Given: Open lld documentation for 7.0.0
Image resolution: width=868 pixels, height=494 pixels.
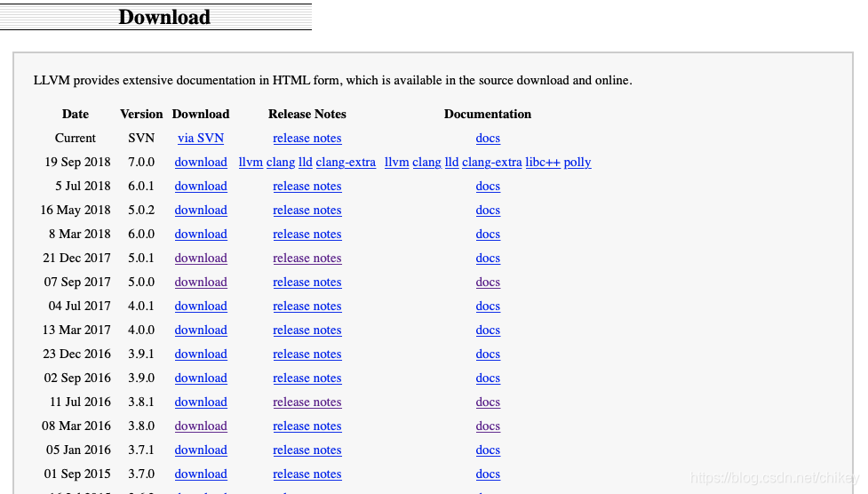Looking at the screenshot, I should [x=451, y=163].
